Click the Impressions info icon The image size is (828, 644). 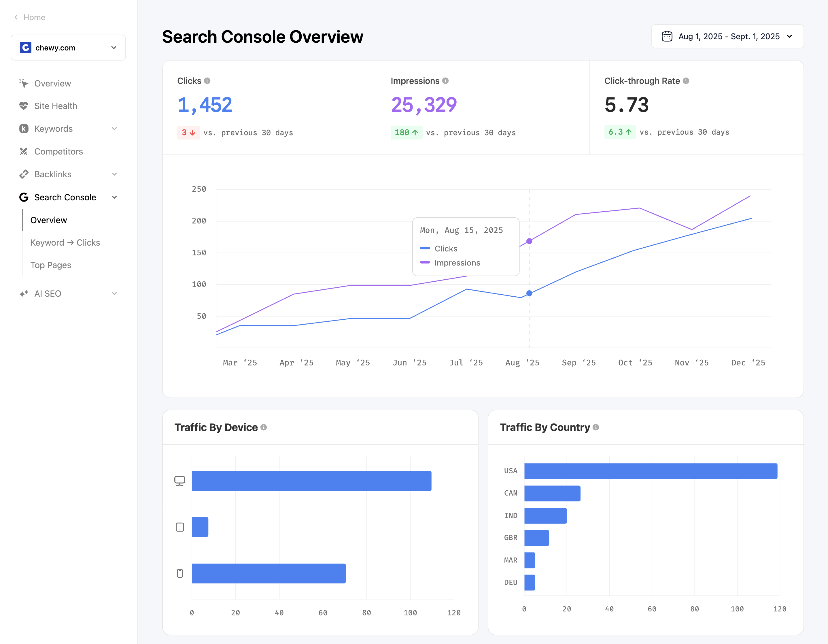click(445, 81)
